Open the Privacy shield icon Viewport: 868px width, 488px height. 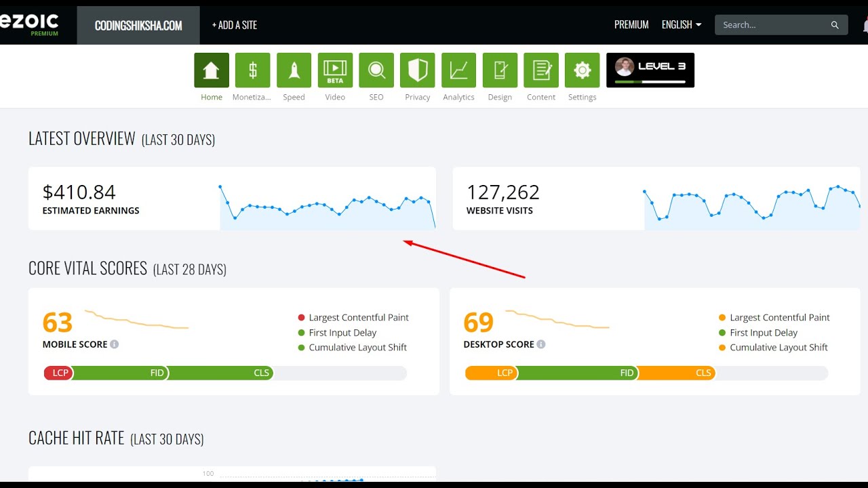[x=418, y=70]
